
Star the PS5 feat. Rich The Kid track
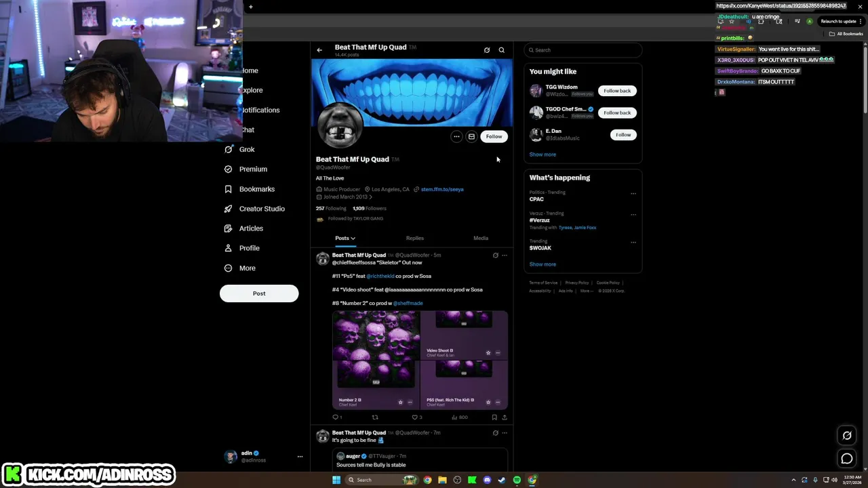pos(488,403)
